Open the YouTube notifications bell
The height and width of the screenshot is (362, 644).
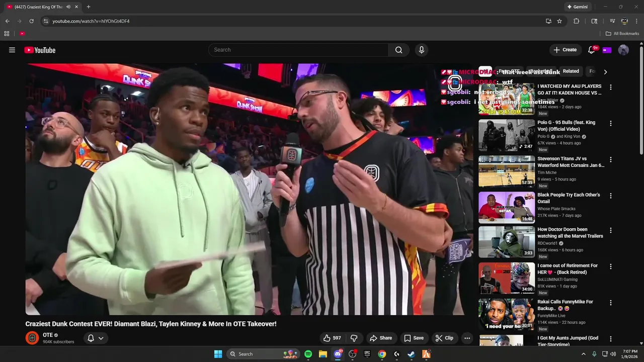tap(592, 50)
